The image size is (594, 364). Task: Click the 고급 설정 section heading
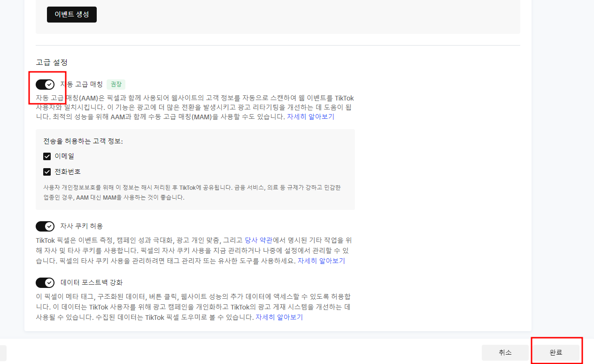(x=52, y=62)
